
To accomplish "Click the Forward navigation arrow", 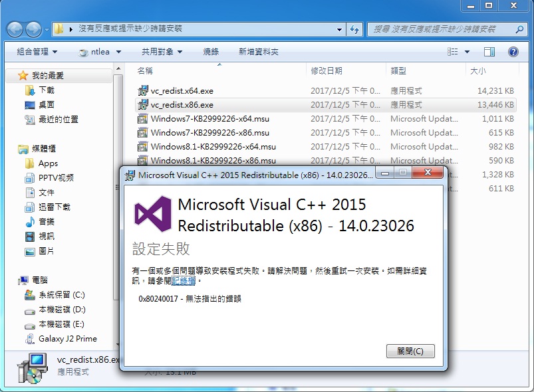I will [33, 30].
